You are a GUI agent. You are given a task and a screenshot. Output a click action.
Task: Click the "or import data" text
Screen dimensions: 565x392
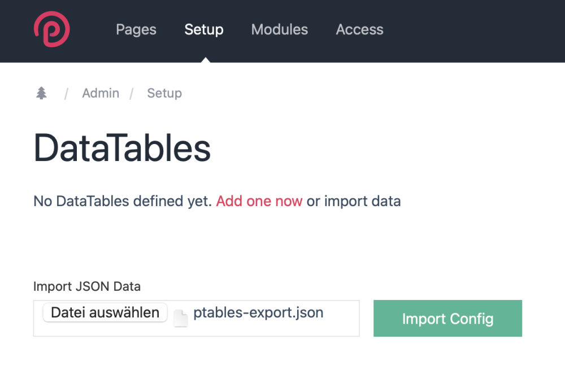click(354, 201)
